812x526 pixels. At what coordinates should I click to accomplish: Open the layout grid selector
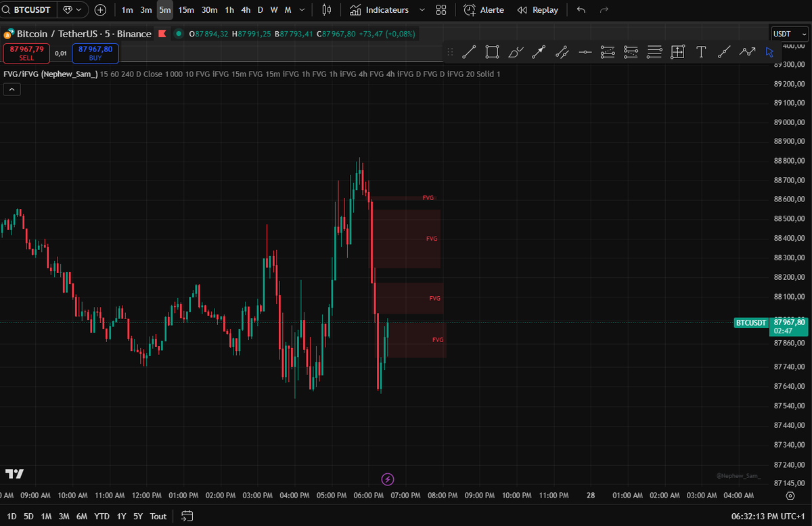441,10
